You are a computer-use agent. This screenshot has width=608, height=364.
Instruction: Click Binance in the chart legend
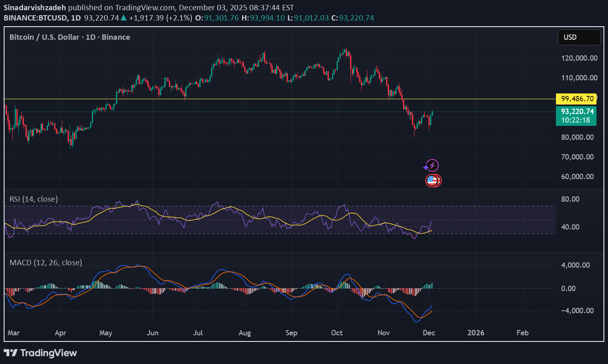point(117,37)
